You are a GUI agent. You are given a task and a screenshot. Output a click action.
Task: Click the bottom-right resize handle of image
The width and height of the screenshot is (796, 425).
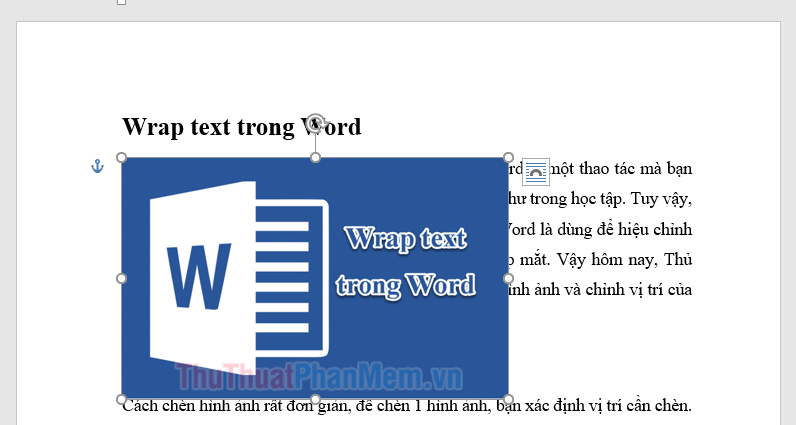click(x=508, y=399)
